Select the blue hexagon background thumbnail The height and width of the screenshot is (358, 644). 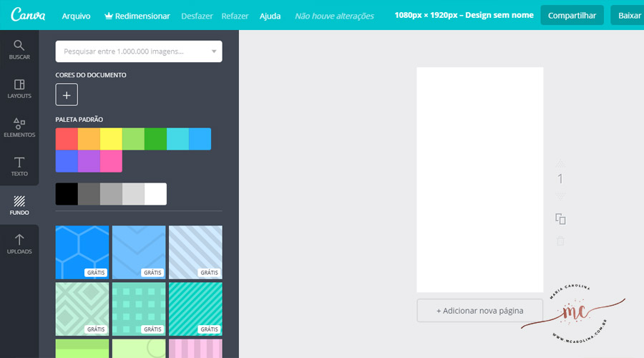pyautogui.click(x=82, y=252)
